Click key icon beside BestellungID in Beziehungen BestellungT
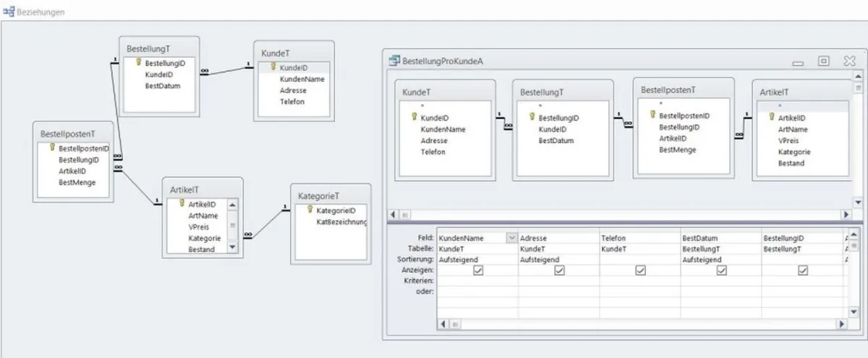Image resolution: width=868 pixels, height=358 pixels. (x=138, y=63)
